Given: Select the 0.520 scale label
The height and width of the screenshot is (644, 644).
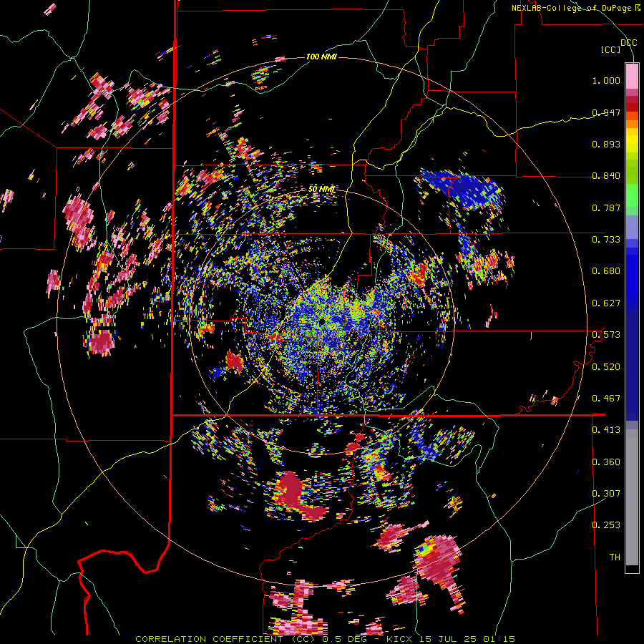Looking at the screenshot, I should coord(606,366).
